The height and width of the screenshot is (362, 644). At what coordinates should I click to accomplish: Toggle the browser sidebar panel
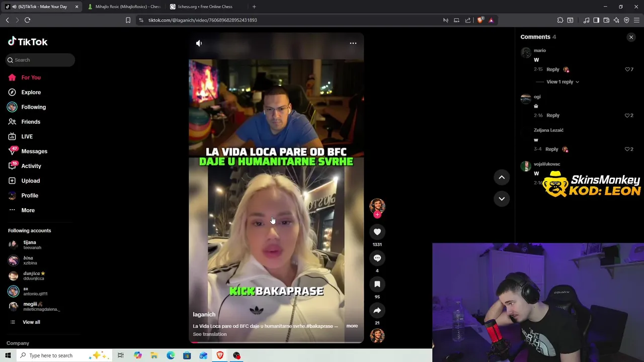[596, 20]
